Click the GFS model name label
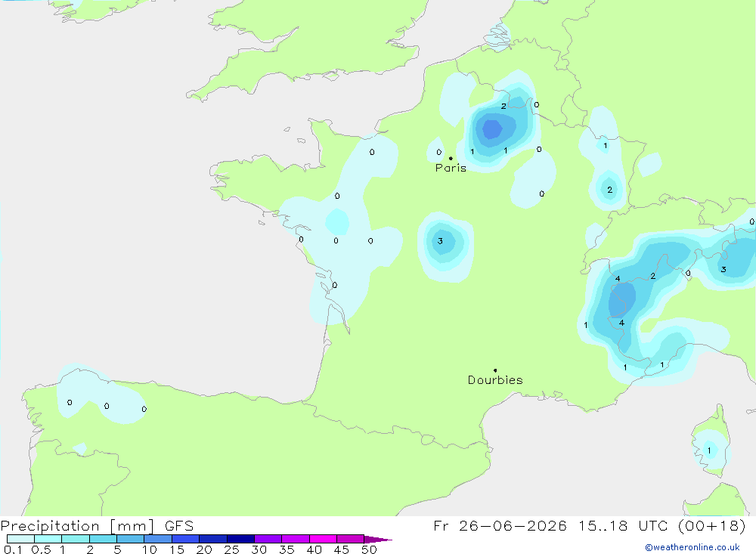This screenshot has width=756, height=554. (x=179, y=526)
